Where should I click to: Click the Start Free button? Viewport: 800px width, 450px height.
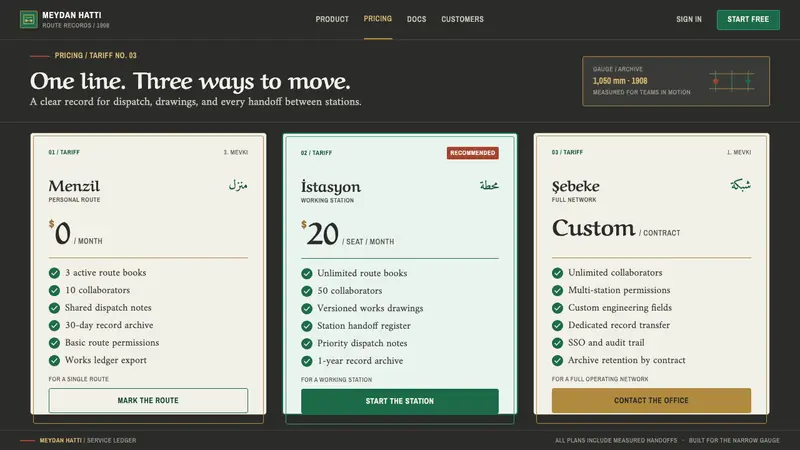748,19
